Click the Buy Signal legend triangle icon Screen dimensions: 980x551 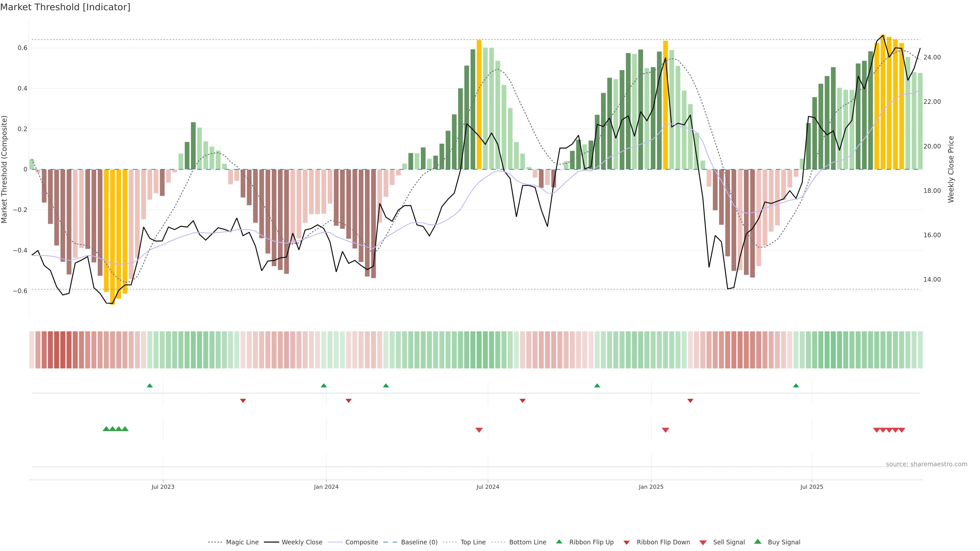pyautogui.click(x=757, y=542)
